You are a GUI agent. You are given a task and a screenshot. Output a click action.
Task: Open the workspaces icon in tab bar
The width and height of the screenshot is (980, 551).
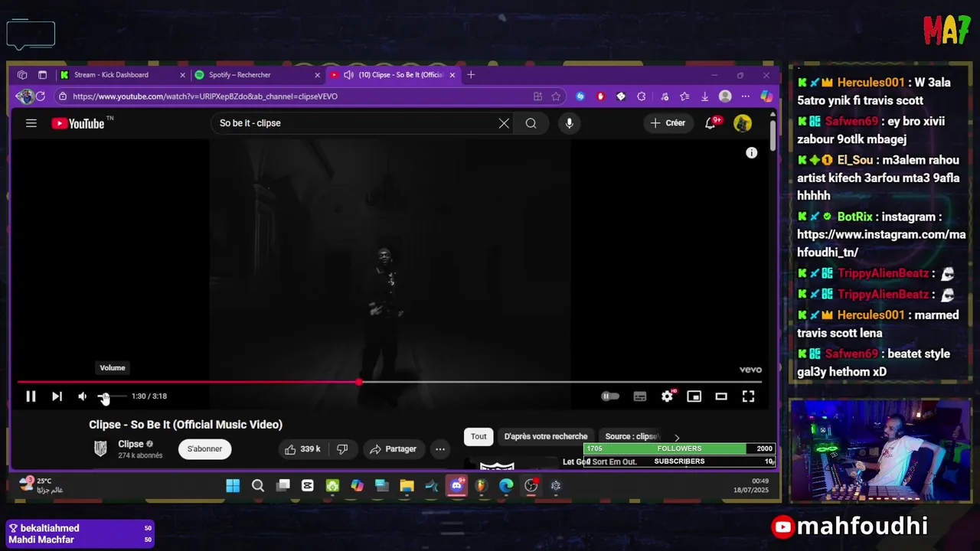tap(22, 75)
